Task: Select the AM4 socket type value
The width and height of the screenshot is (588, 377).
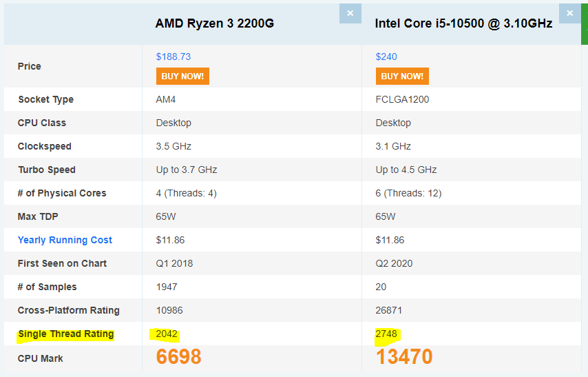Action: (x=166, y=99)
